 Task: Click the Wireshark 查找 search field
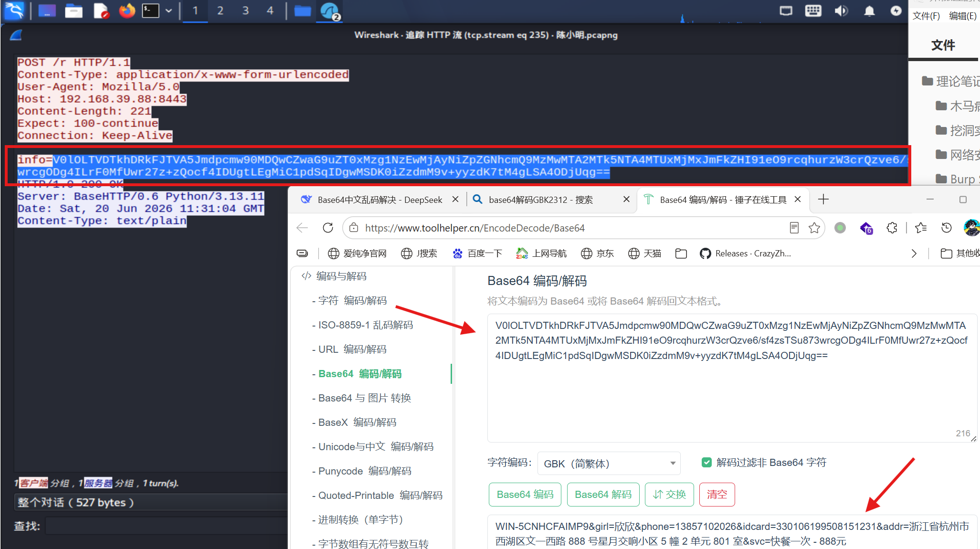tap(166, 526)
